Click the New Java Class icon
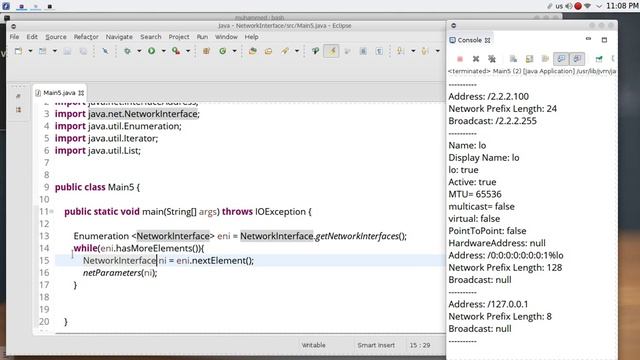This screenshot has width=640, height=360. (x=223, y=51)
